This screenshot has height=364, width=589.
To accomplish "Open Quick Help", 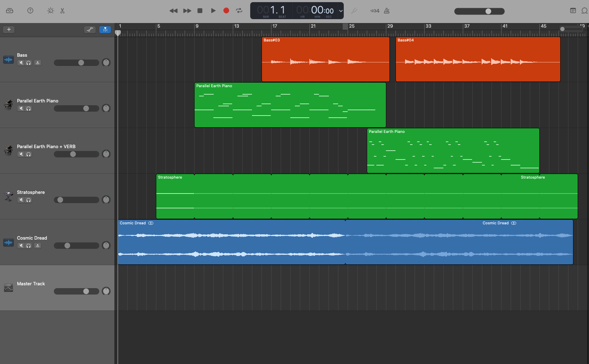I will pos(30,11).
